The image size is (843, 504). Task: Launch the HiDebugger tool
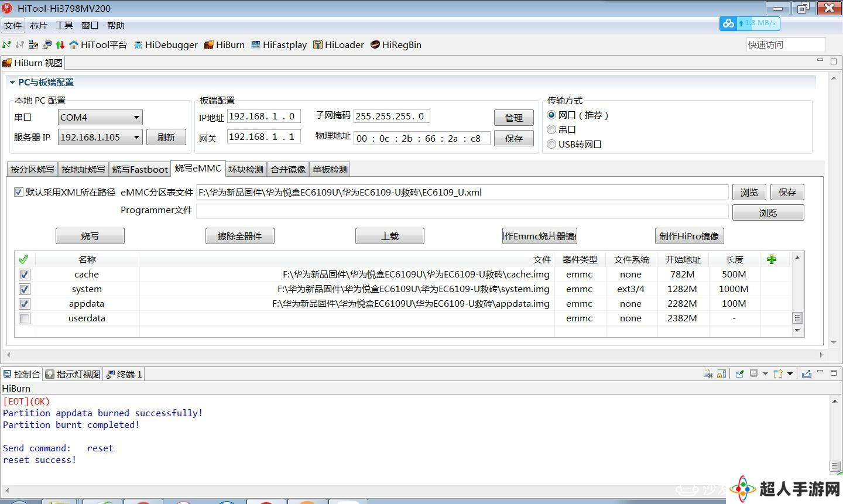(166, 44)
